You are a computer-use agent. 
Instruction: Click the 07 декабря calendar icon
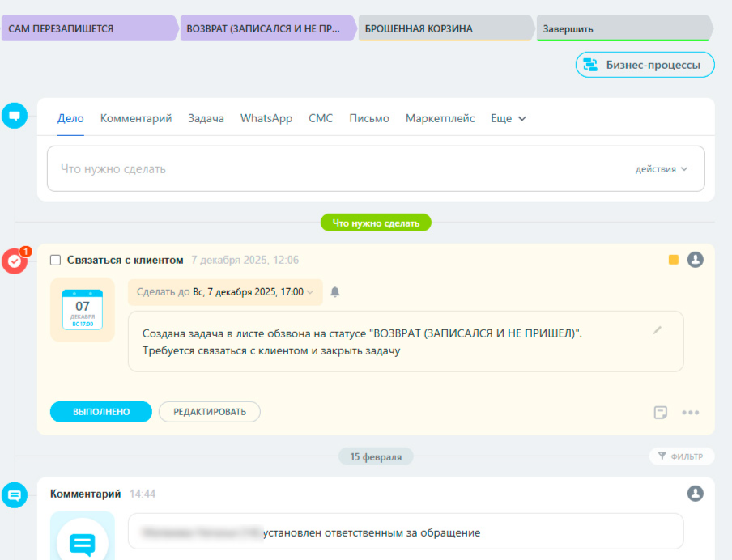(x=83, y=310)
